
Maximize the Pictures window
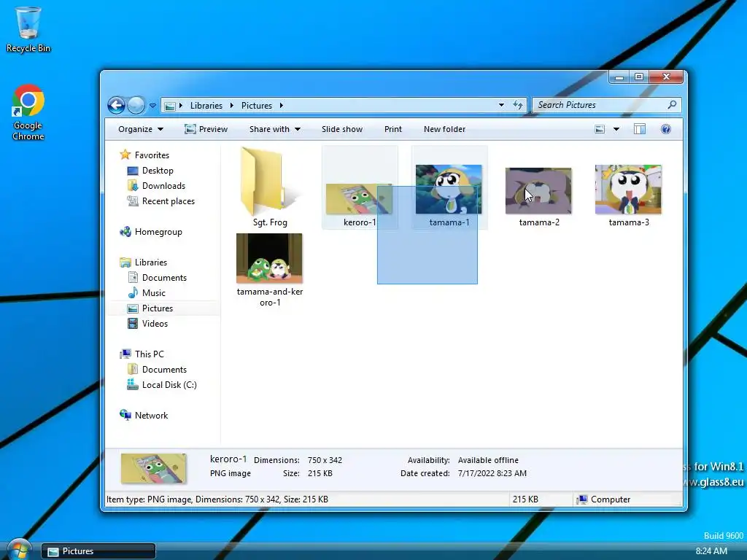[639, 77]
